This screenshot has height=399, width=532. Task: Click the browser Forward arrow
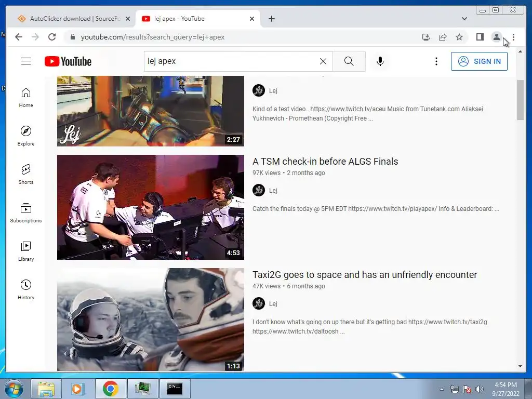[x=35, y=37]
